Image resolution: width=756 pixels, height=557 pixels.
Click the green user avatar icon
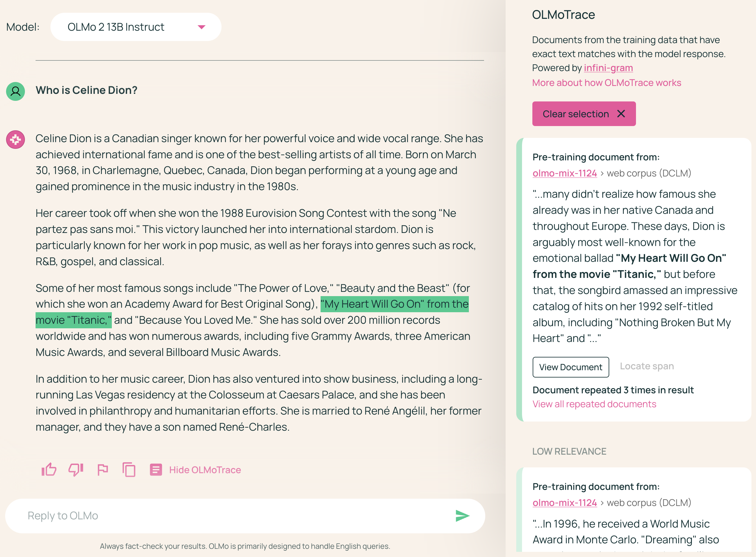(x=15, y=91)
